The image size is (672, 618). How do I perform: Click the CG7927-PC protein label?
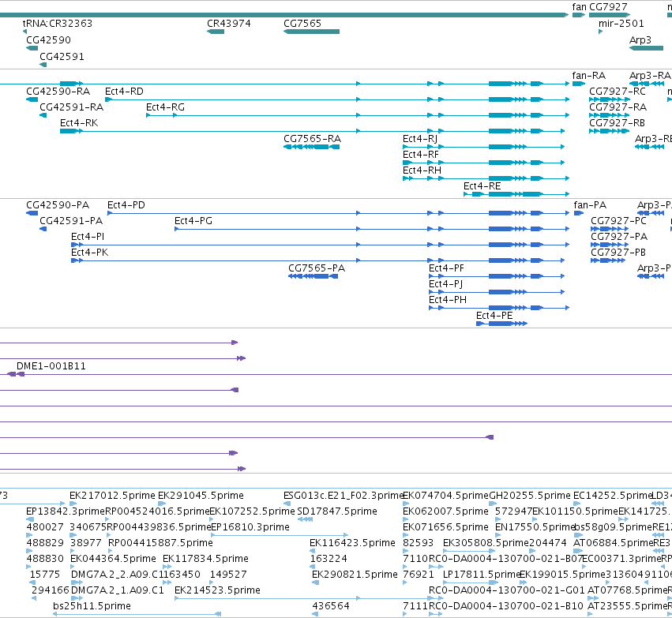pos(618,221)
